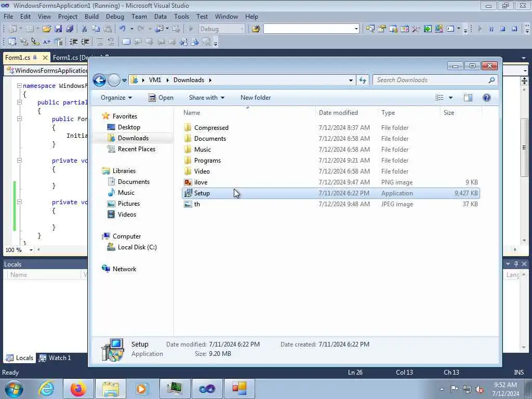Open Firefox from the taskbar
Viewport: 532px width, 399px height.
(x=78, y=389)
